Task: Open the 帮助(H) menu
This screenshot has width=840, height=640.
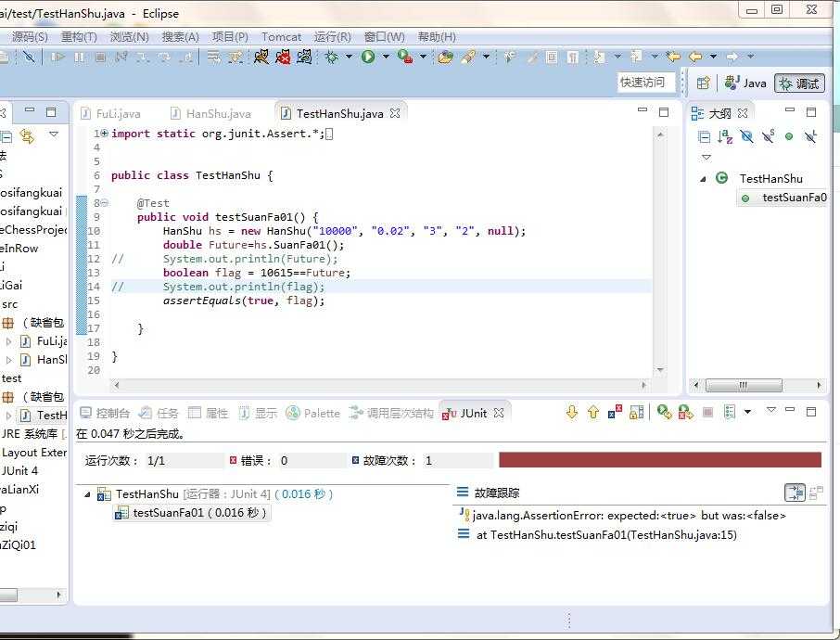Action: click(x=437, y=37)
